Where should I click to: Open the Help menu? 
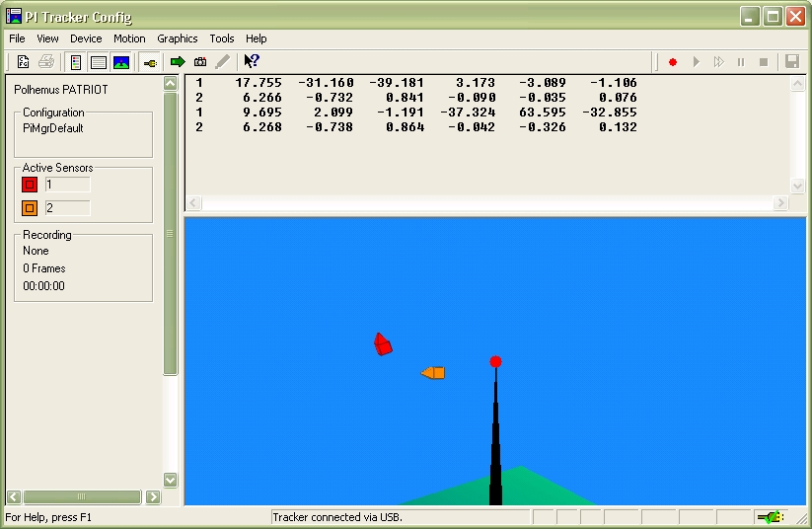pyautogui.click(x=256, y=38)
